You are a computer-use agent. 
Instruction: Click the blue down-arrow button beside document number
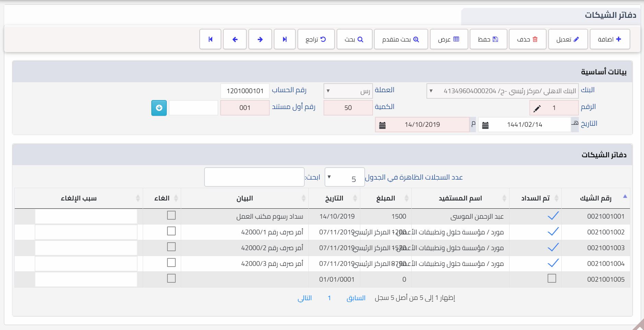159,108
